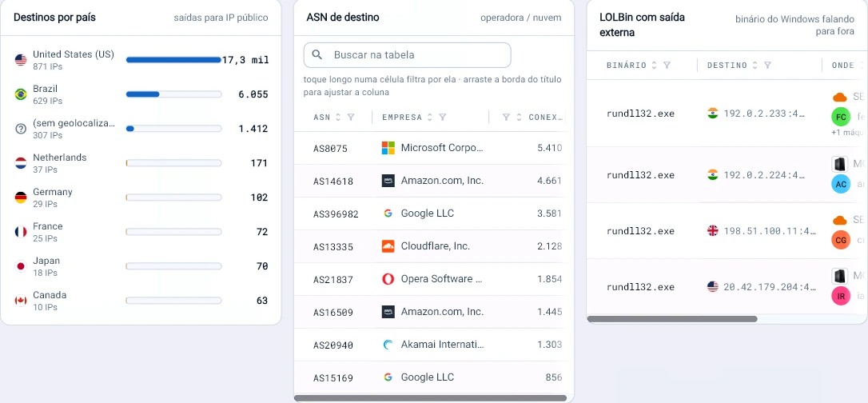Click the Japan flag icon
This screenshot has width=868, height=403.
pyautogui.click(x=21, y=266)
